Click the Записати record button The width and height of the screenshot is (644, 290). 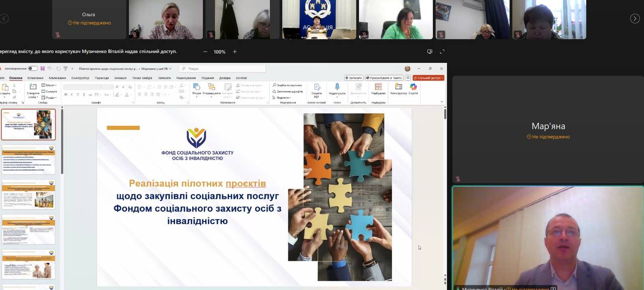coord(354,78)
